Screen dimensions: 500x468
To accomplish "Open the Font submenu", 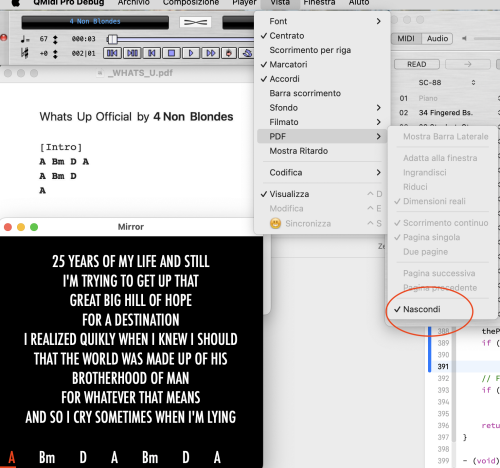I will pyautogui.click(x=322, y=21).
